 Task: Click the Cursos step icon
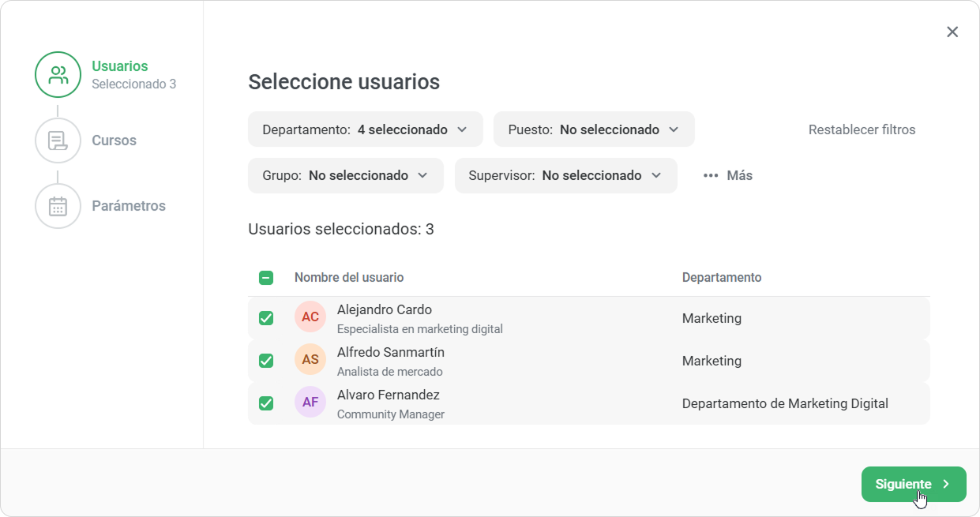(x=58, y=140)
